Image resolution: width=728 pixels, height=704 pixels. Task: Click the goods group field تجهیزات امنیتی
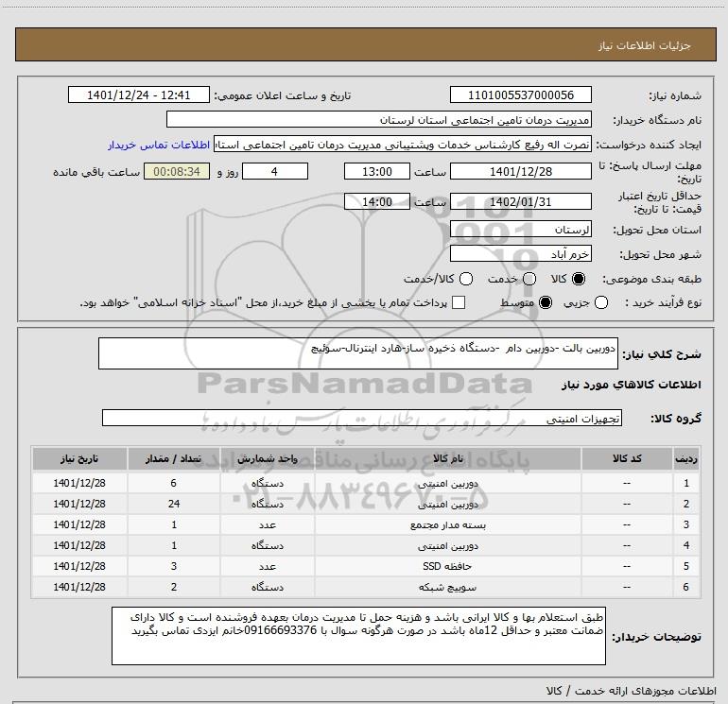click(362, 418)
